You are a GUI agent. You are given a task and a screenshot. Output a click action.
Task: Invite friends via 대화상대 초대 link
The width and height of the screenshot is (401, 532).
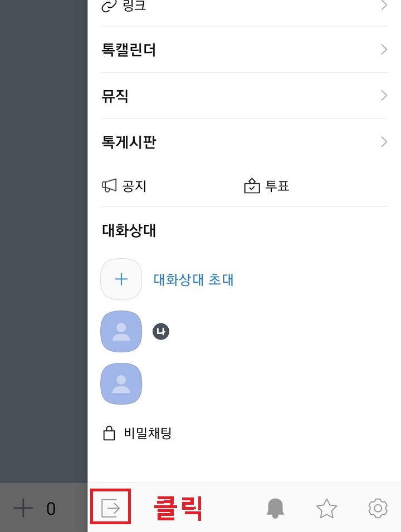click(193, 279)
